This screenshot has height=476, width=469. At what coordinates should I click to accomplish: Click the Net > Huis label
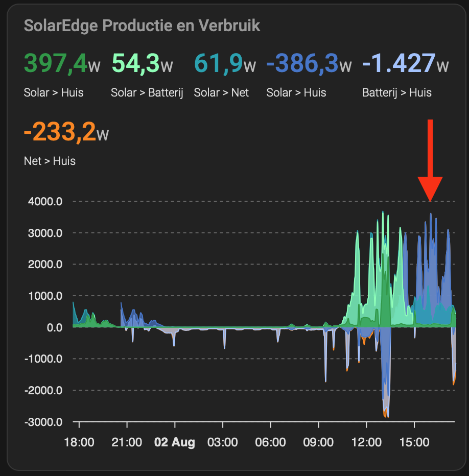[x=50, y=161]
